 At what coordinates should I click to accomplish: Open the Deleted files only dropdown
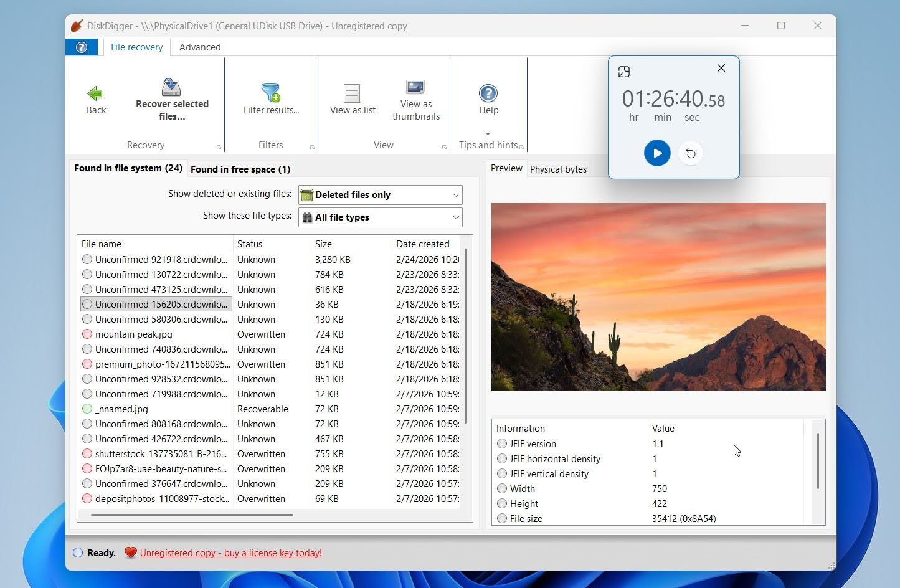point(380,195)
